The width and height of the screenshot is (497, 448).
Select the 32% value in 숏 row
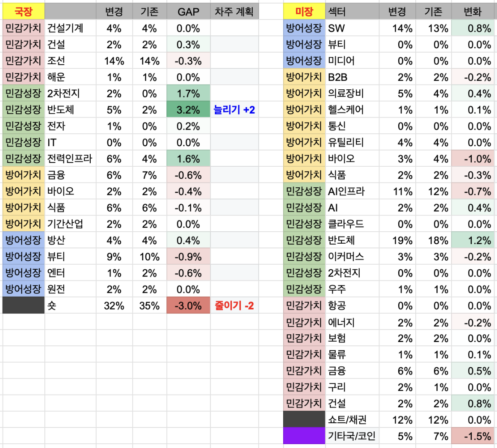(114, 306)
